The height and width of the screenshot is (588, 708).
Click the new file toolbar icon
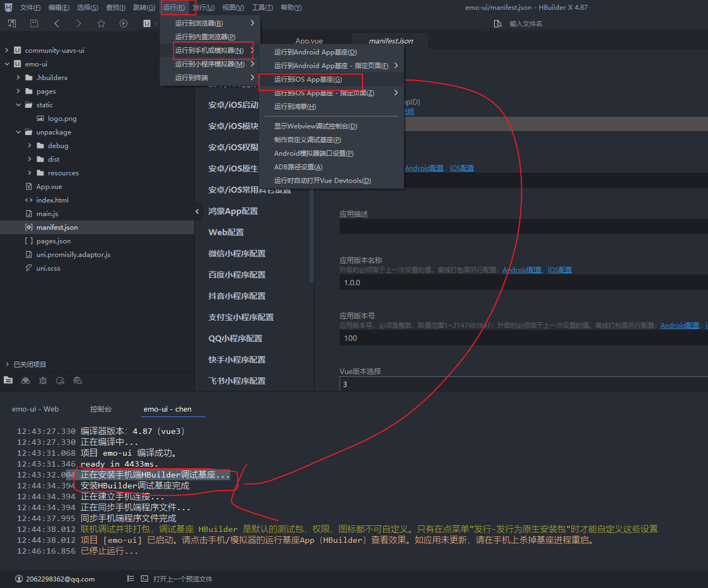click(x=12, y=23)
